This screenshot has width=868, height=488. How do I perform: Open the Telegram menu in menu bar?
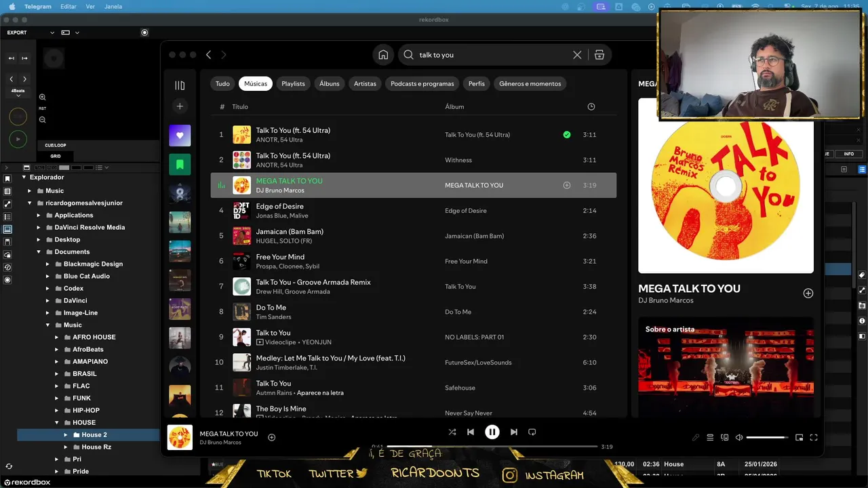click(x=37, y=6)
